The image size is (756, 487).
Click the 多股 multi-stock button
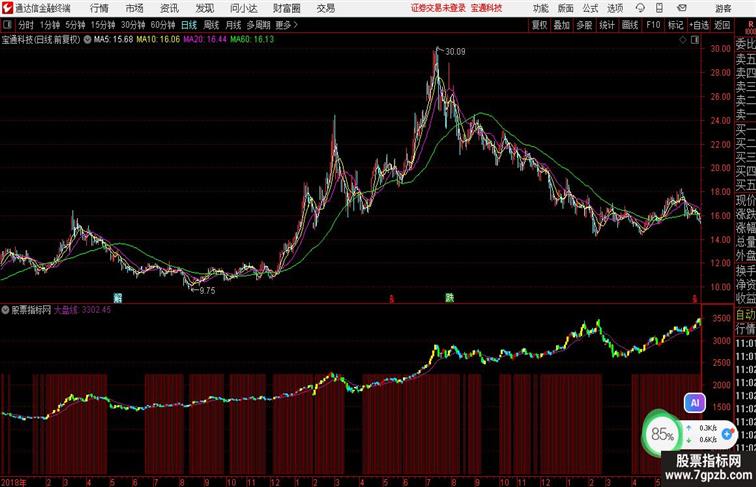[x=584, y=25]
